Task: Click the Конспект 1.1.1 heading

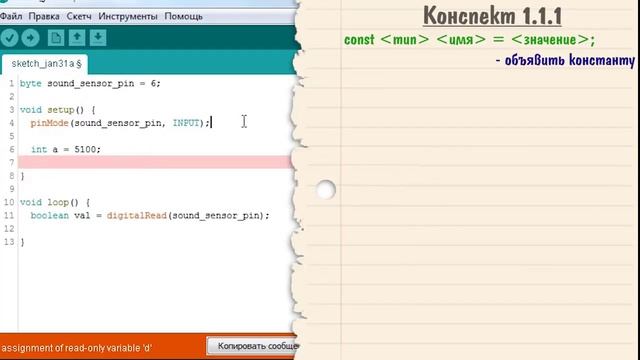Action: 492,16
